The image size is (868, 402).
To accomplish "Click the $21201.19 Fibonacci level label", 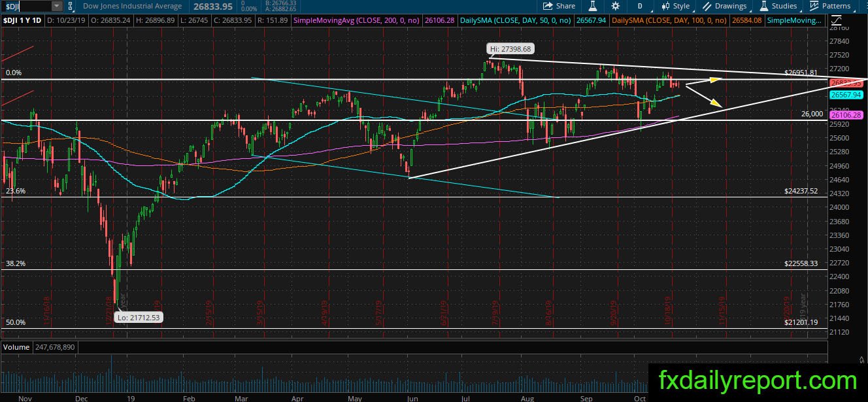I will tap(801, 322).
